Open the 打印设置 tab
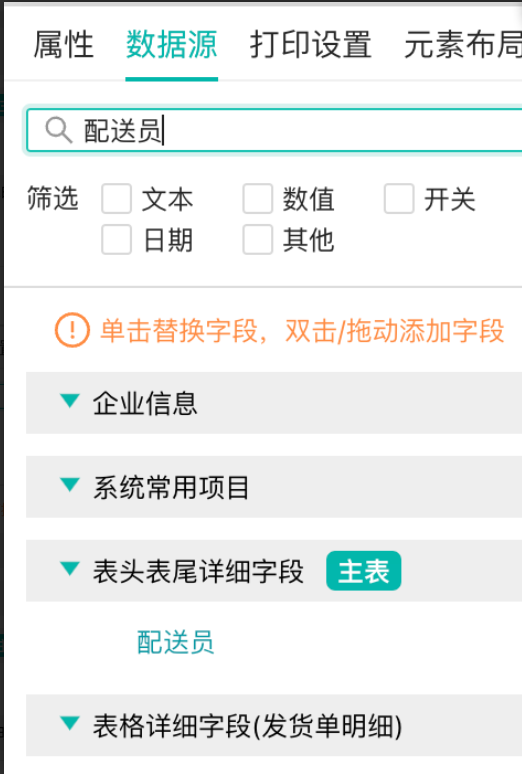This screenshot has height=774, width=522. [311, 44]
